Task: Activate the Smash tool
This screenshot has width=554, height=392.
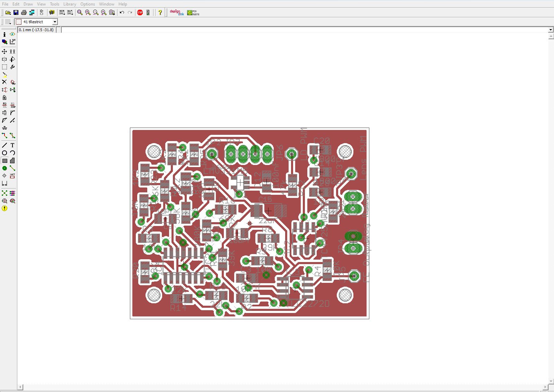Action: (x=5, y=113)
